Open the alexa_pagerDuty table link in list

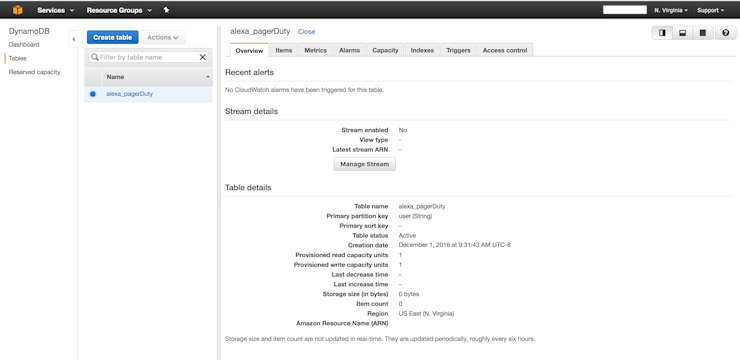[129, 94]
